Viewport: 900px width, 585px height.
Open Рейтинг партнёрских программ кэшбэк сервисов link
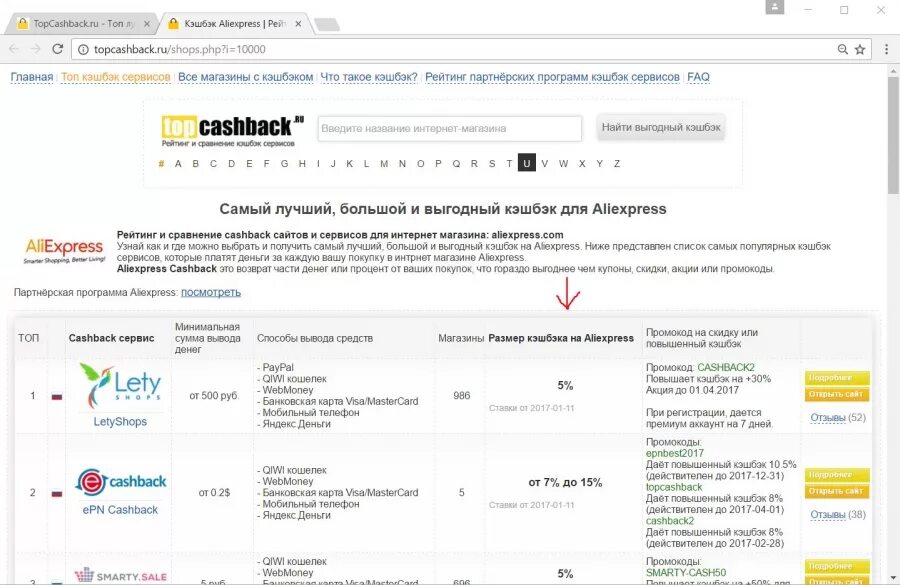[552, 77]
